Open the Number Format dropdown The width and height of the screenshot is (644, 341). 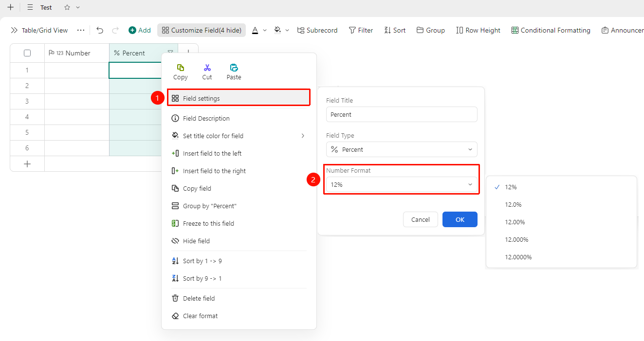pyautogui.click(x=402, y=184)
